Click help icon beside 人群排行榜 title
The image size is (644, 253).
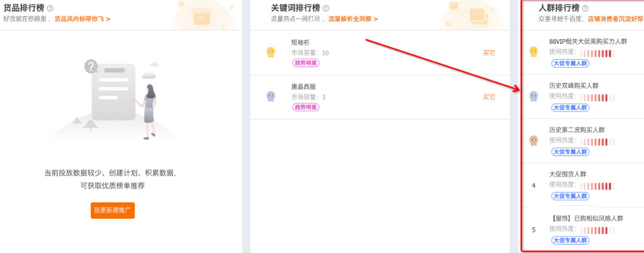[585, 9]
